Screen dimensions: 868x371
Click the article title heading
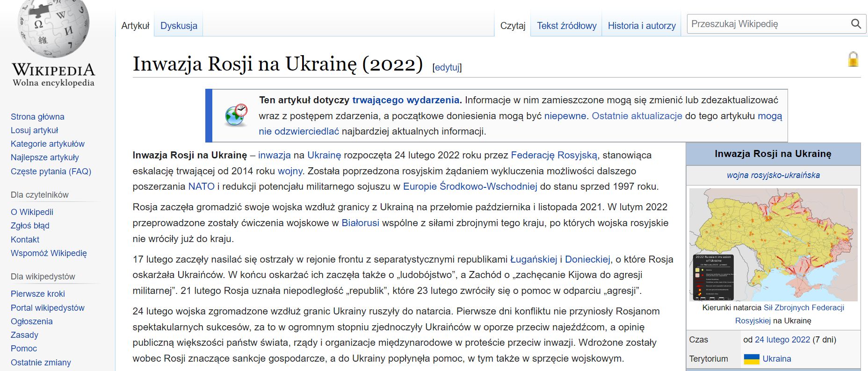[278, 64]
